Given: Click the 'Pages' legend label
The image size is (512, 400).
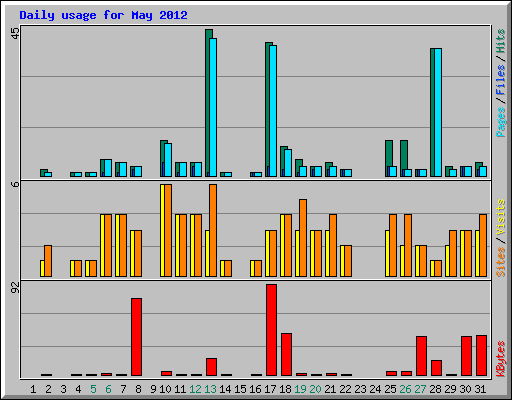Looking at the screenshot, I should coord(500,122).
